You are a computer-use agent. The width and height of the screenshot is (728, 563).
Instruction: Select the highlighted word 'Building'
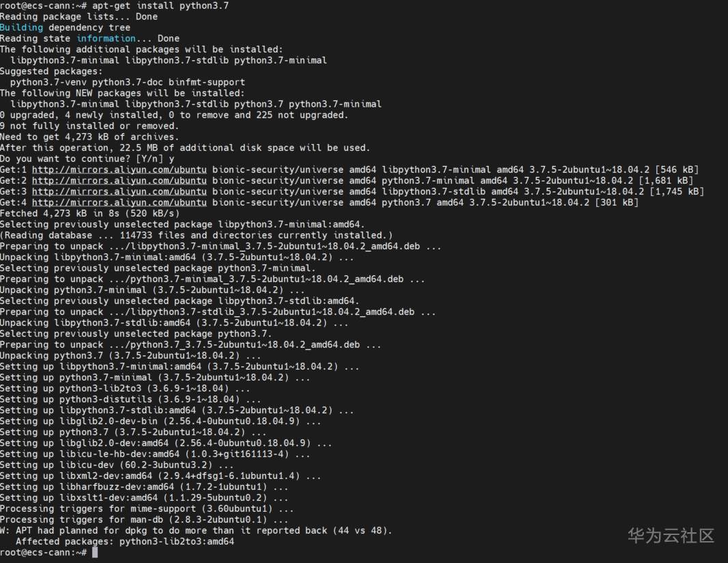pos(21,27)
